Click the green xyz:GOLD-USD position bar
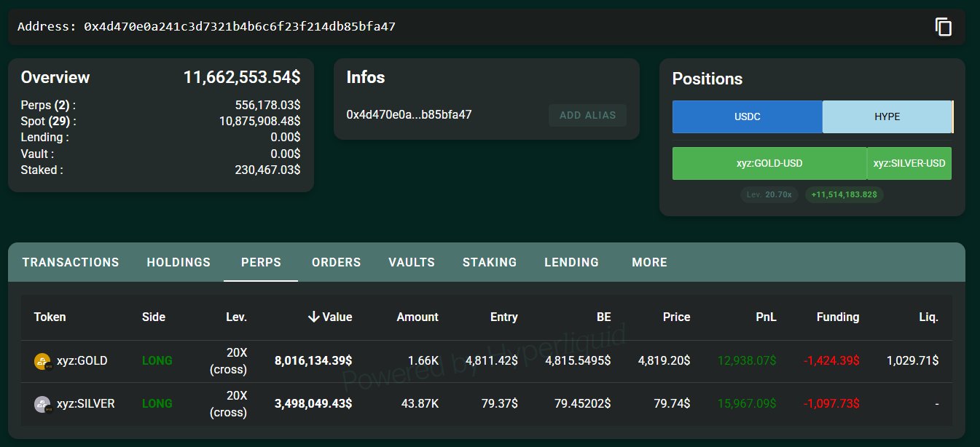980x447 pixels. (x=769, y=163)
